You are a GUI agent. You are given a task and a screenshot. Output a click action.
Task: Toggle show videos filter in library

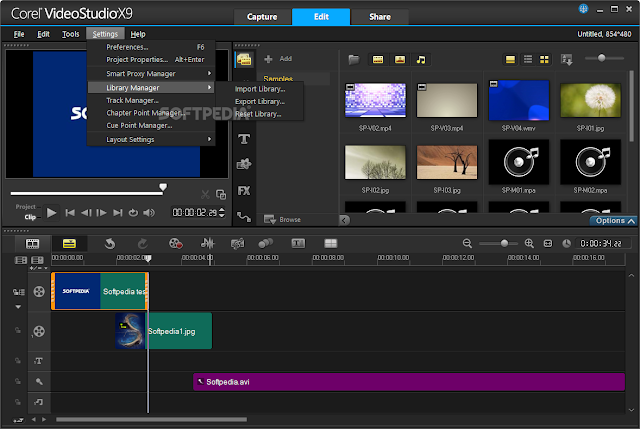[378, 60]
